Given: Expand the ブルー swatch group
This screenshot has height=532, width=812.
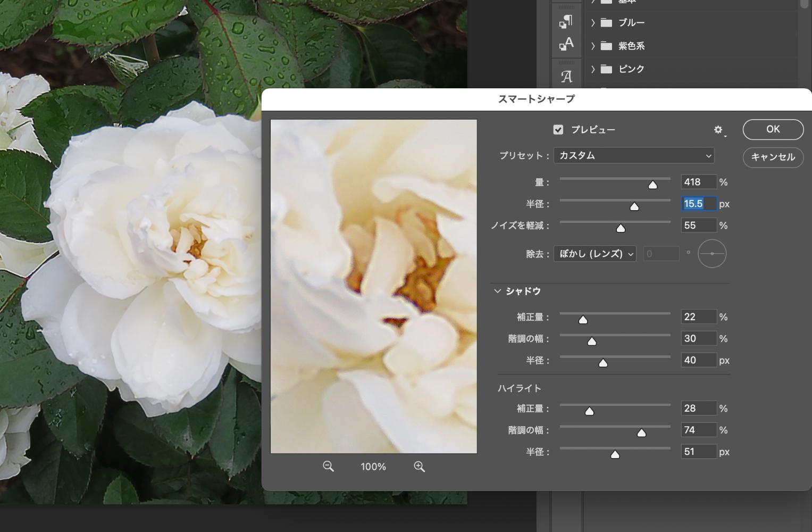Looking at the screenshot, I should click(x=593, y=22).
